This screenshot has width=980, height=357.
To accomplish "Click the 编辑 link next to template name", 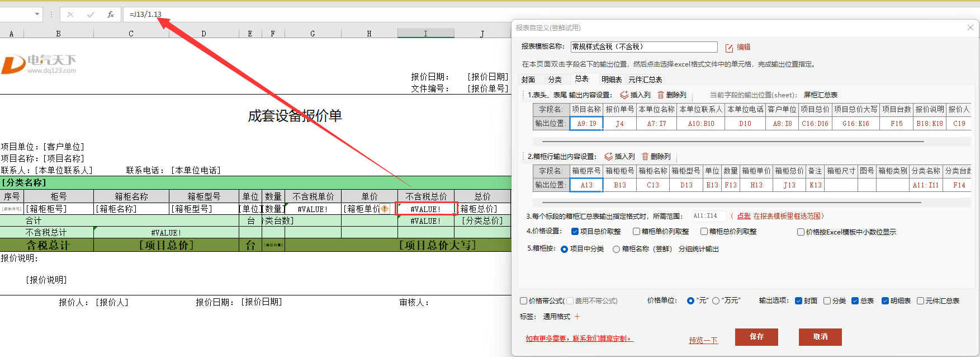I will point(744,48).
